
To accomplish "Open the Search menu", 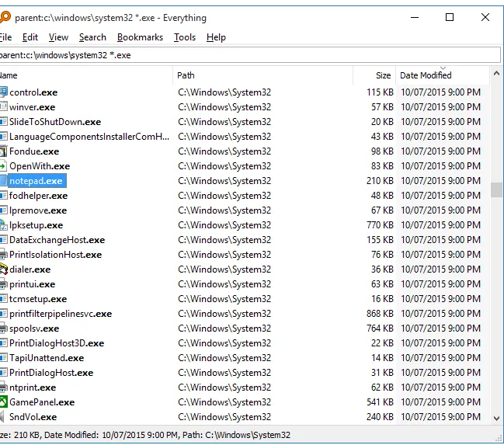I will (x=92, y=37).
